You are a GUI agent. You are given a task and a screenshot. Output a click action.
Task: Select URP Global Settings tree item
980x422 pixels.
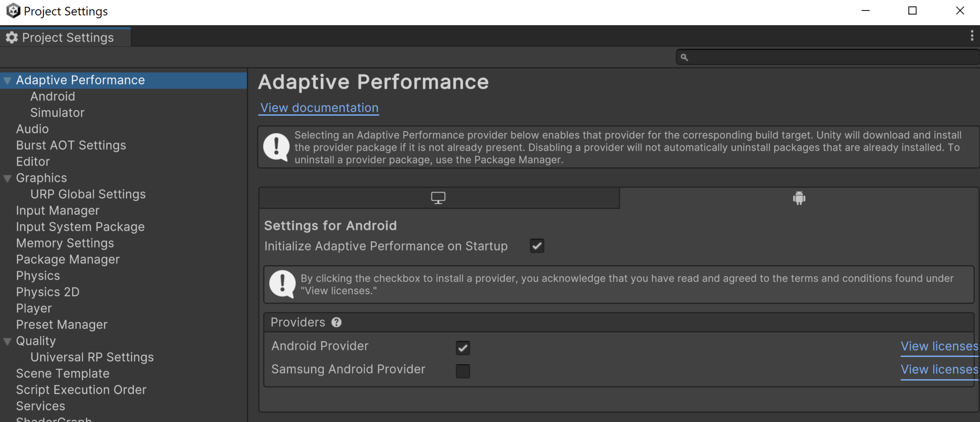[88, 194]
